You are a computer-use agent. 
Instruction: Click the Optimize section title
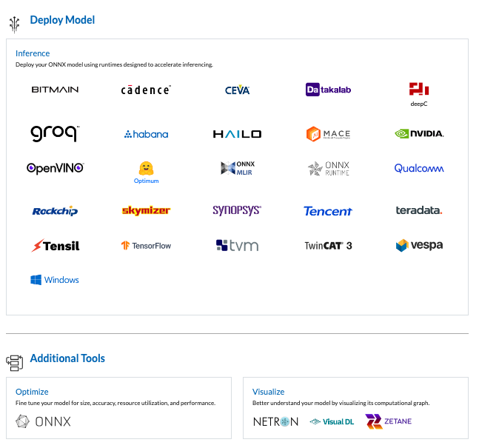coord(32,392)
